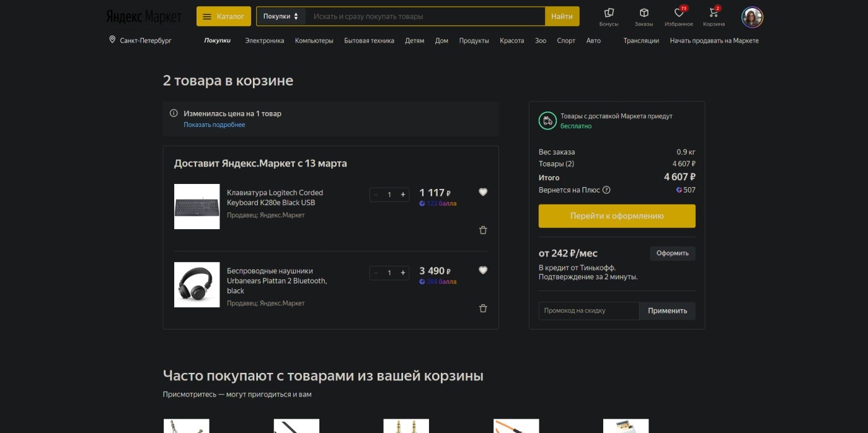Click the Найти search button
This screenshot has height=433, width=868.
click(x=562, y=17)
